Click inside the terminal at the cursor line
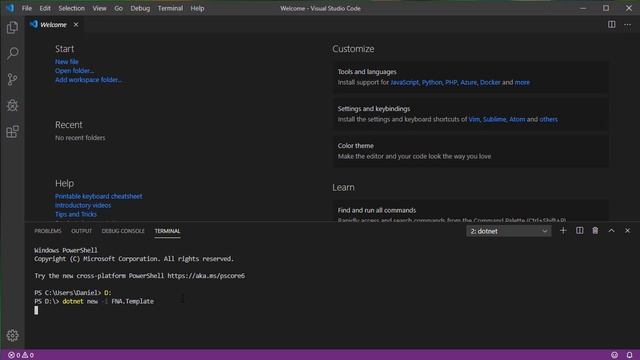Viewport: 640px width, 360px height. click(x=36, y=311)
